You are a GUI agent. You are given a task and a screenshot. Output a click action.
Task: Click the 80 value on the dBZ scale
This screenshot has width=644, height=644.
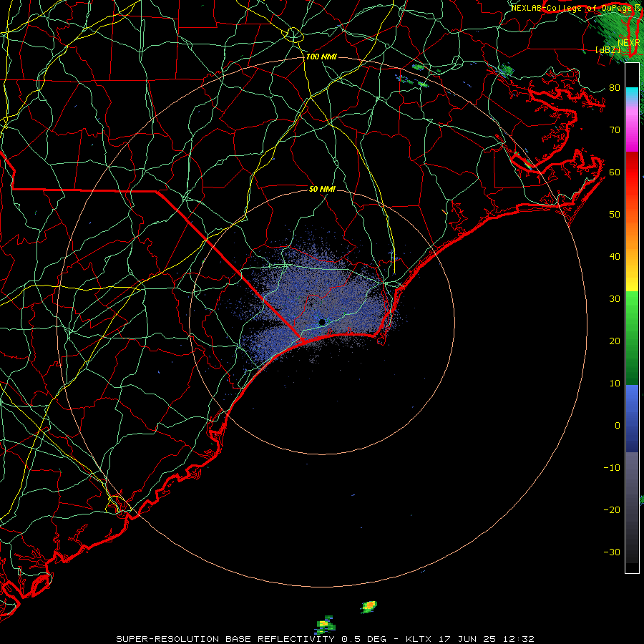pyautogui.click(x=615, y=88)
